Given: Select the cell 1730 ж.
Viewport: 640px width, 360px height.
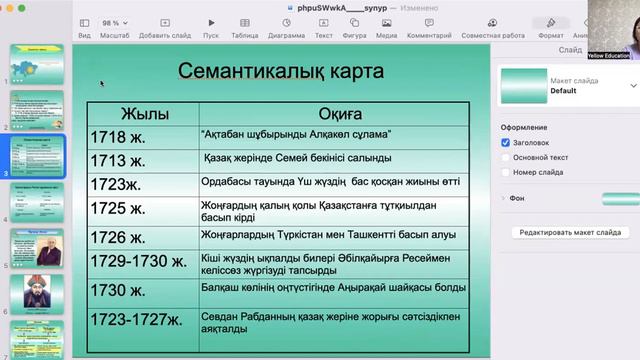Looking at the screenshot, I should click(143, 294).
